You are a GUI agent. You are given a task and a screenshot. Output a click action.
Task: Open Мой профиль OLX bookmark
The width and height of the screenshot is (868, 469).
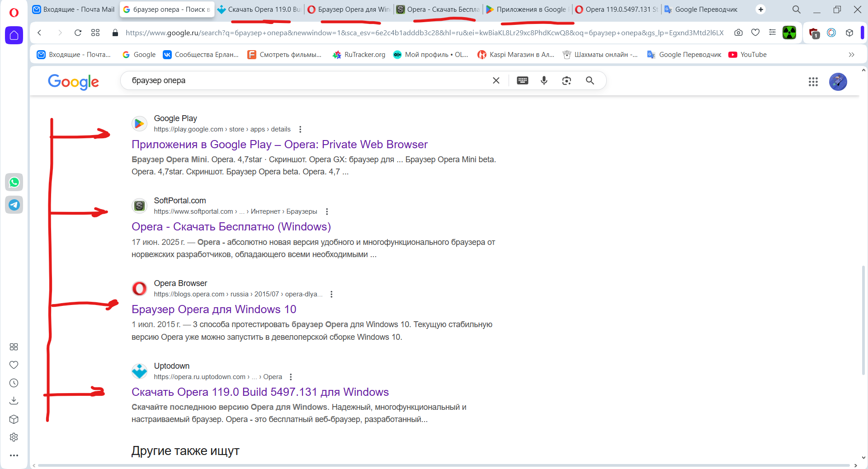[431, 55]
